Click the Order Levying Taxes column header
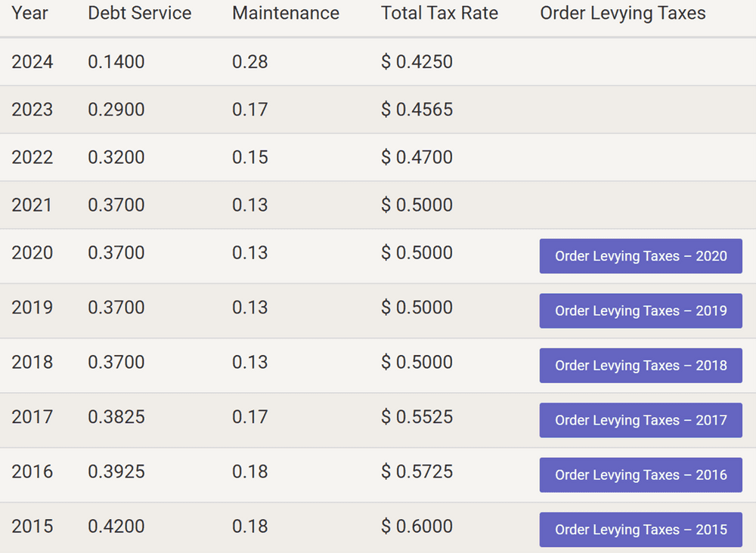 (x=622, y=14)
